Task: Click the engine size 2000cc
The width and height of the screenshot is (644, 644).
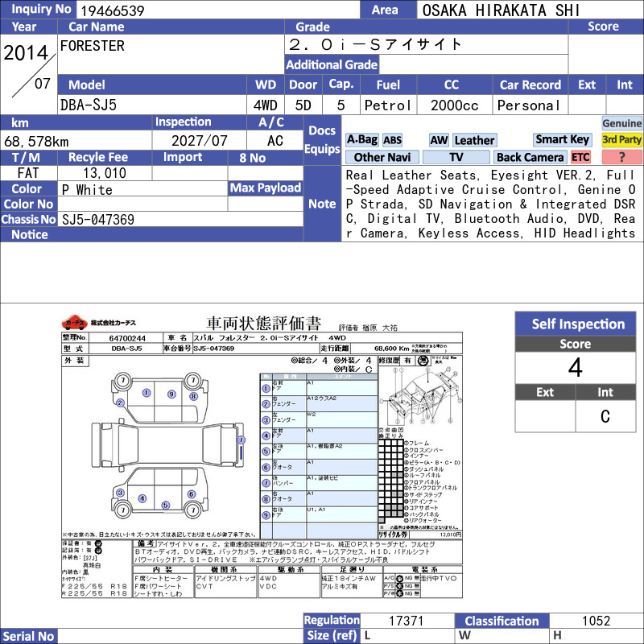Action: point(454,105)
